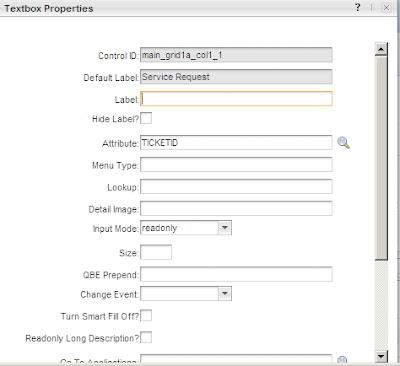Click the vertical scrollbar thumb
Viewport: 400px width, 366px height.
tap(381, 158)
